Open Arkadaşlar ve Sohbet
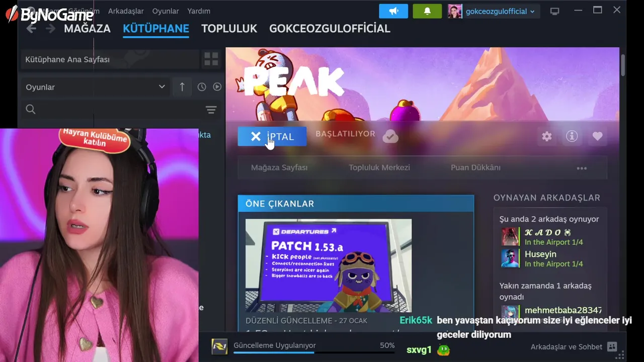 [566, 347]
